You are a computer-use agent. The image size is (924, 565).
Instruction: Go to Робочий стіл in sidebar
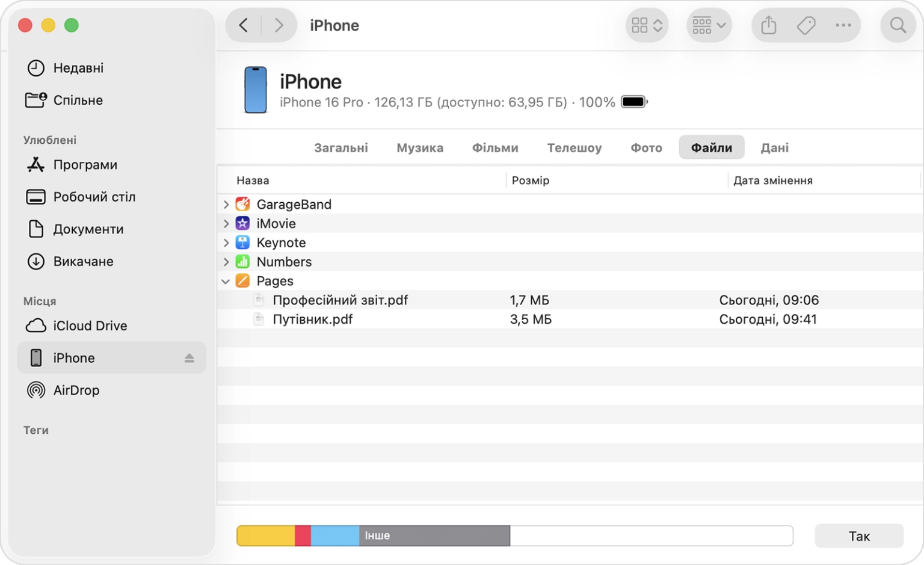tap(112, 197)
